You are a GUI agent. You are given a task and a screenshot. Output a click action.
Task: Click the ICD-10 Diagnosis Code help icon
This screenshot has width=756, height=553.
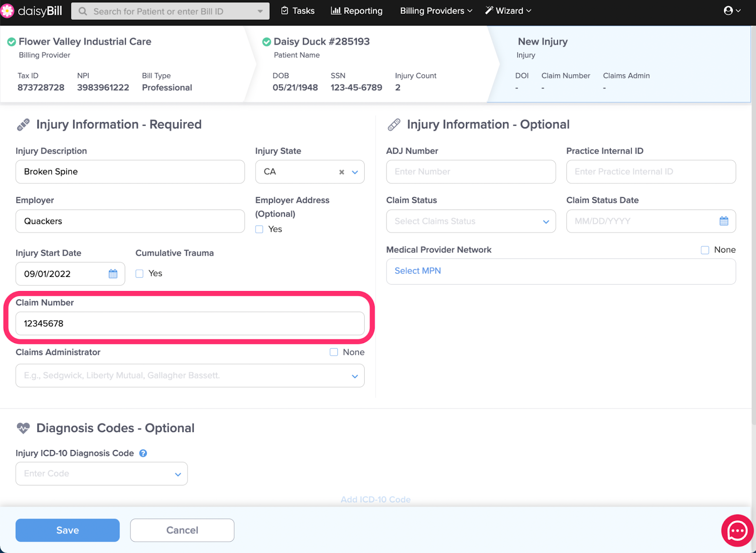coord(143,453)
